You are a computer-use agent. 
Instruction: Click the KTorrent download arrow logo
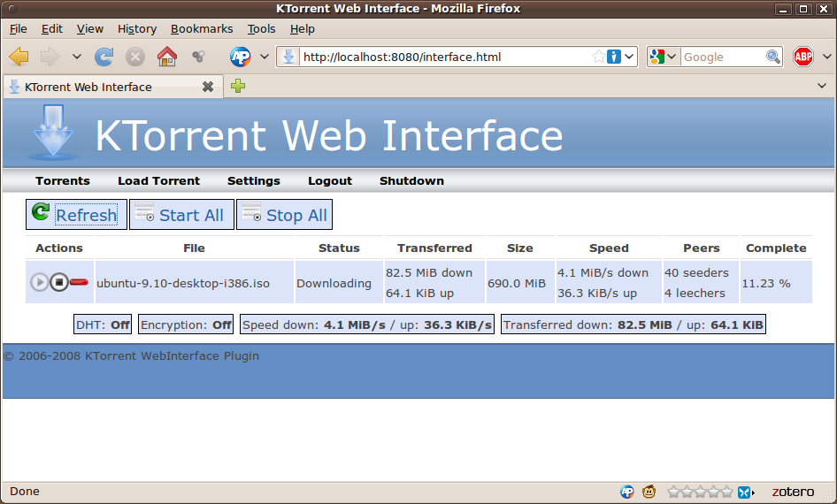coord(53,132)
